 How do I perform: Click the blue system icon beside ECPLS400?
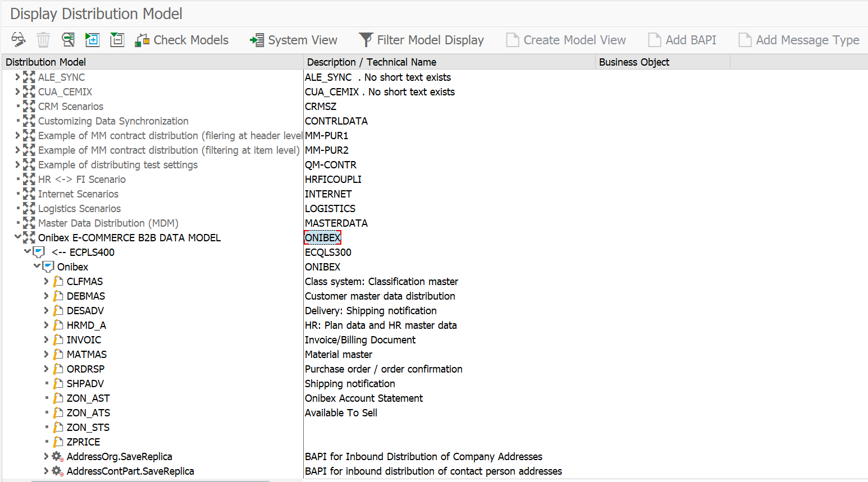[x=39, y=253]
